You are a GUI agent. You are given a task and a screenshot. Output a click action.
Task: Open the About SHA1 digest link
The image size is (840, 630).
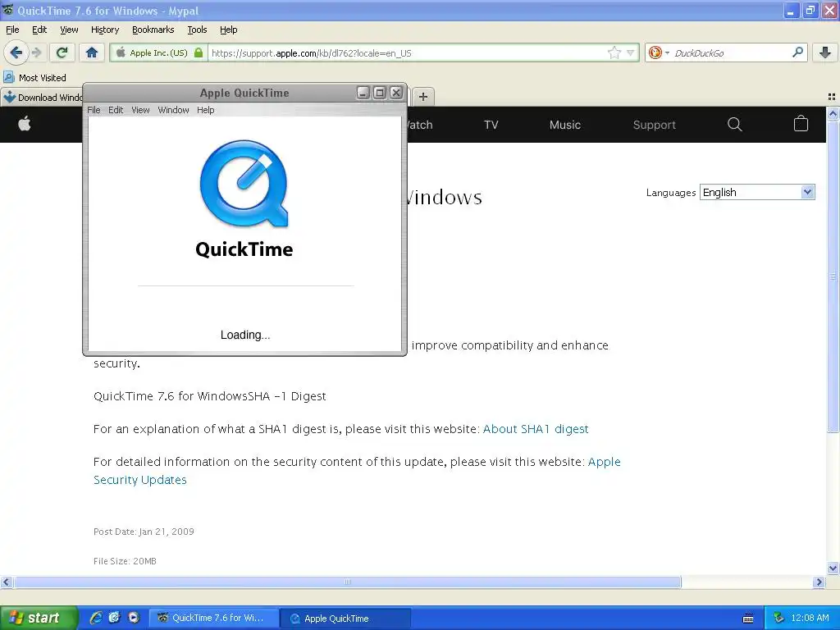click(535, 429)
